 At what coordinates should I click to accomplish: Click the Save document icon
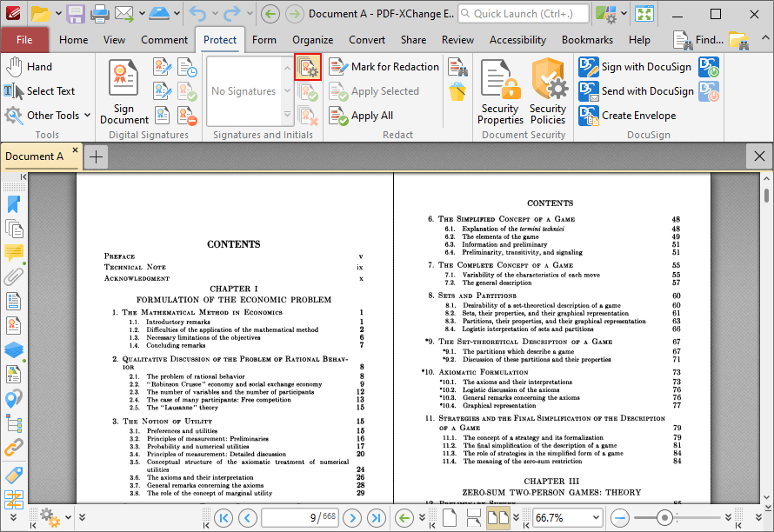tap(75, 13)
